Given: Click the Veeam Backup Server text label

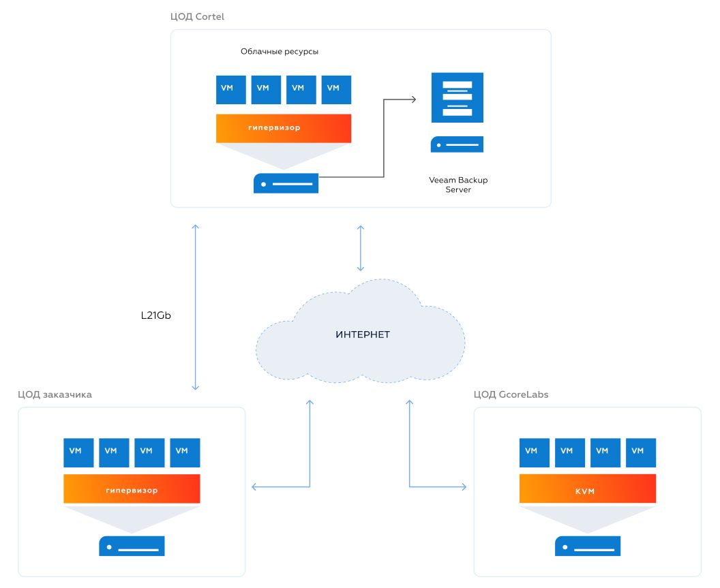Looking at the screenshot, I should [458, 185].
